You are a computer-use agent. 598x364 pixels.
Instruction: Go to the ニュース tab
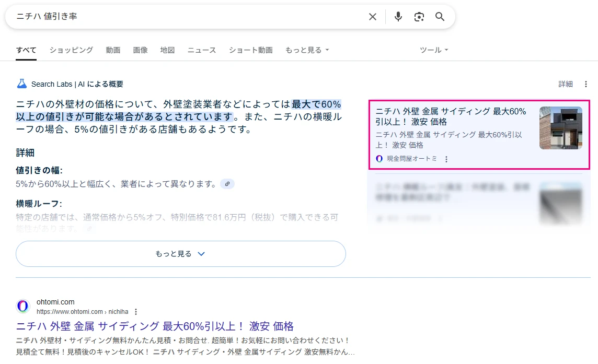coord(202,50)
